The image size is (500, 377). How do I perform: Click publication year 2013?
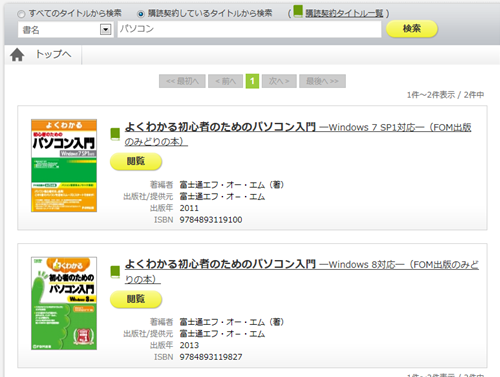[189, 345]
